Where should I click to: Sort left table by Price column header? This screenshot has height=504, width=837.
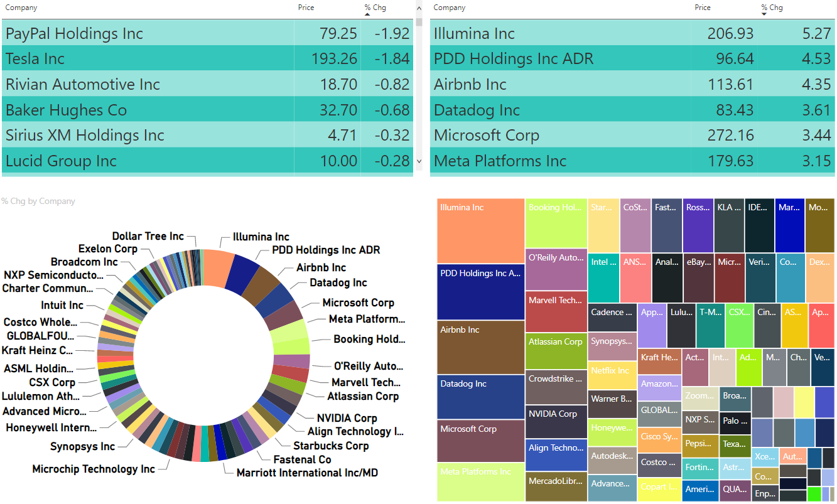pos(306,8)
